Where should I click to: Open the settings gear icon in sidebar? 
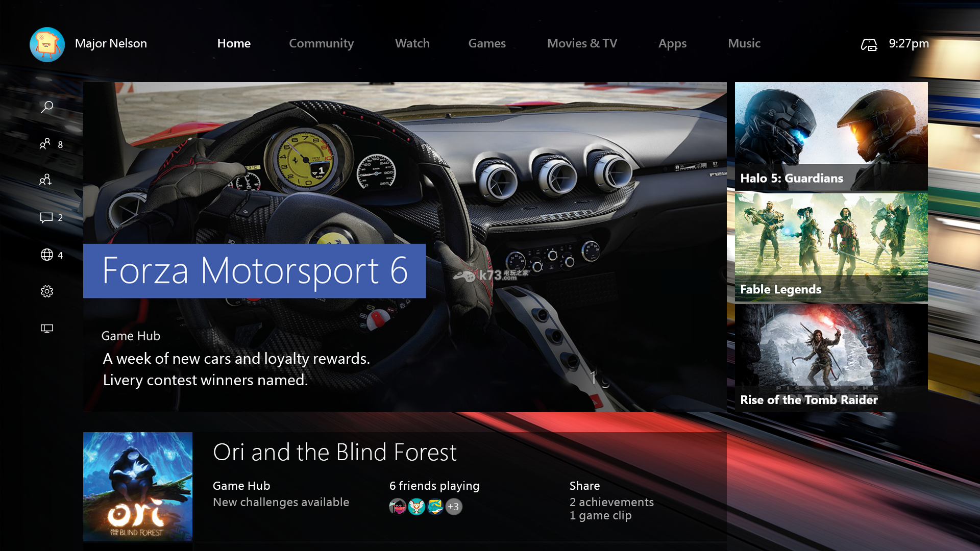click(47, 291)
